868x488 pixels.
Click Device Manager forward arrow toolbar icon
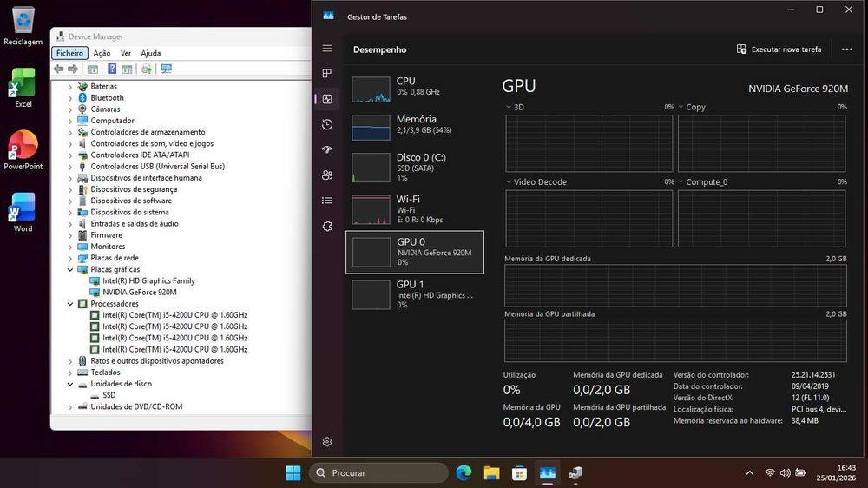pos(73,69)
